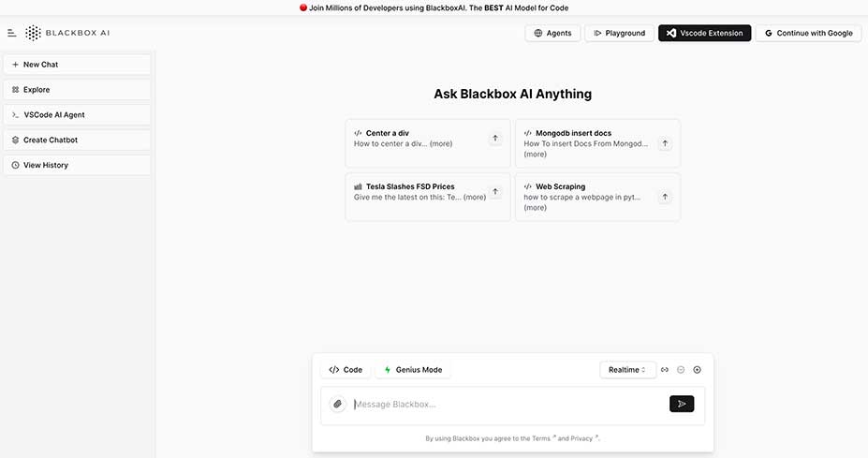This screenshot has height=458, width=868.
Task: Click the Blackbox AI logo
Action: [x=67, y=33]
